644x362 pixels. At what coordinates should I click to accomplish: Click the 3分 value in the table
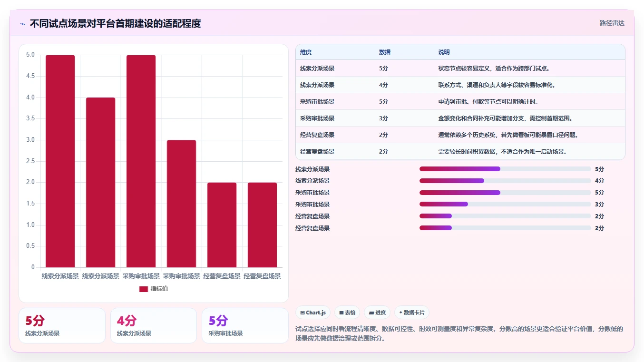click(383, 118)
